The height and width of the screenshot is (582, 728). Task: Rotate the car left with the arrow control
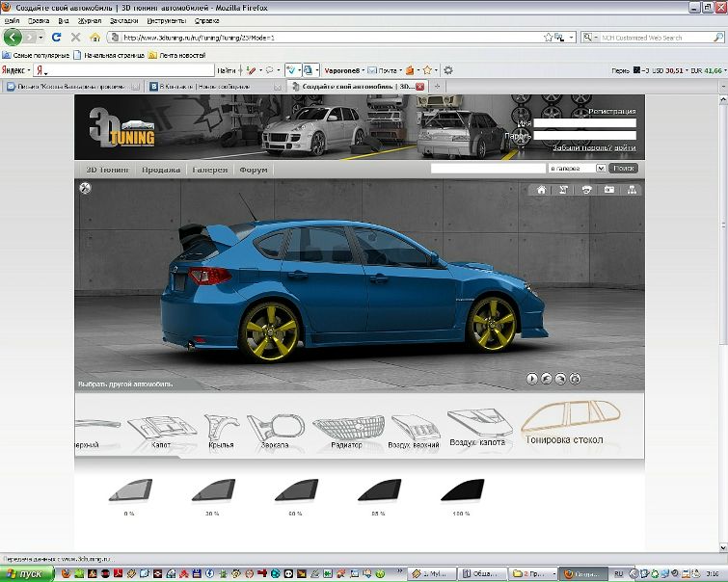pos(547,379)
